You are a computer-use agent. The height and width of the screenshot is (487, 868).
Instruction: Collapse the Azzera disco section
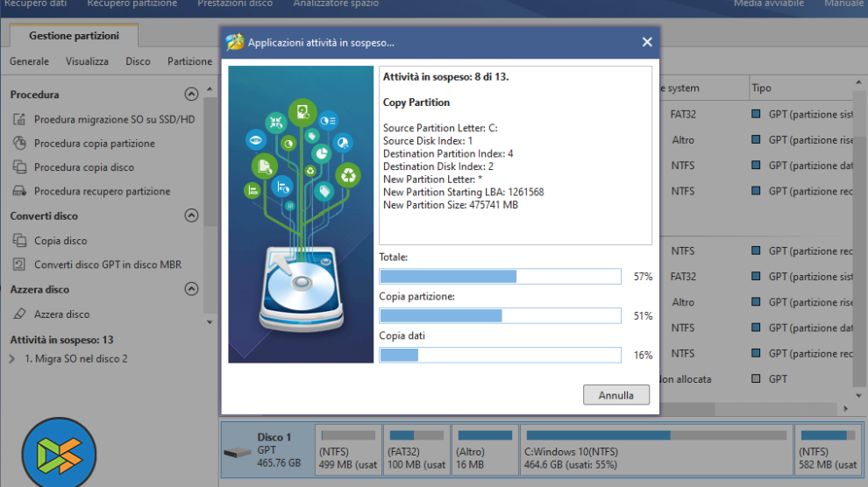(191, 289)
